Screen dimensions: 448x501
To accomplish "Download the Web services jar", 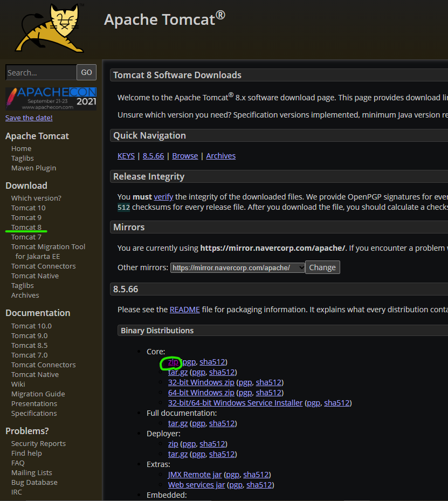I will coord(196,485).
